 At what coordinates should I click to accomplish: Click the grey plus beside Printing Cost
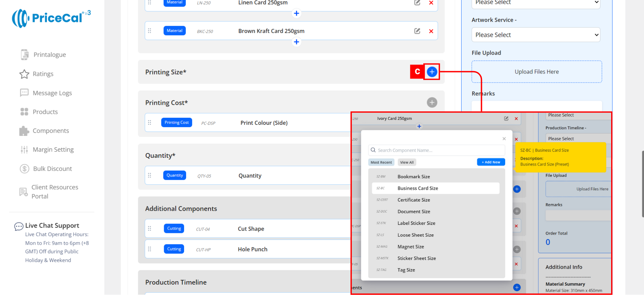pos(432,102)
